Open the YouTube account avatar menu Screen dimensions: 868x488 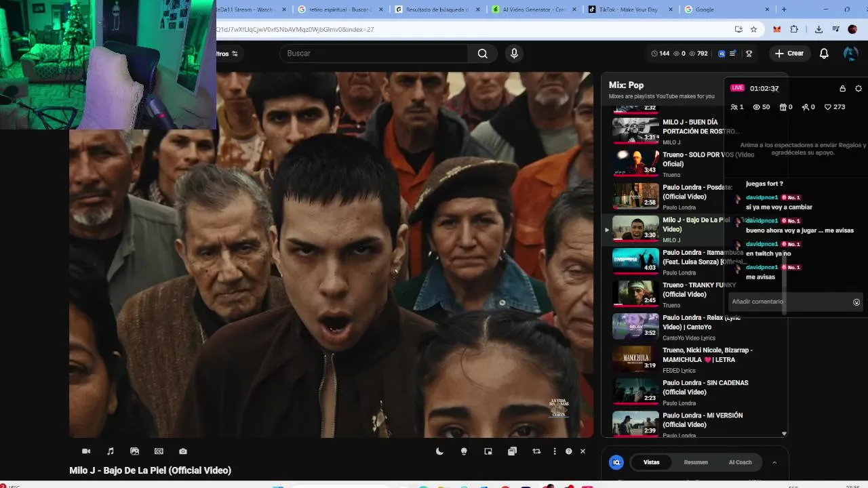[x=850, y=54]
